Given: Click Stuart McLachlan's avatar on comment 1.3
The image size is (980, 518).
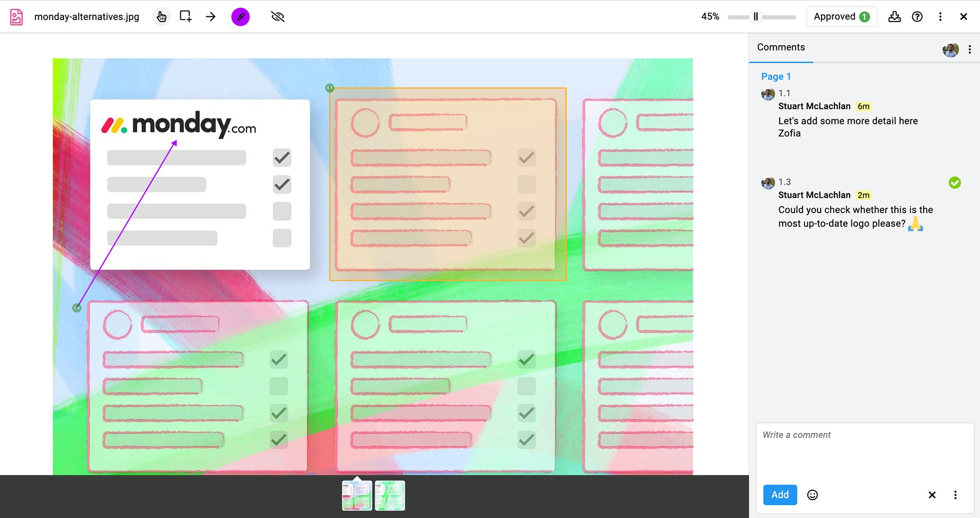Looking at the screenshot, I should pyautogui.click(x=768, y=183).
